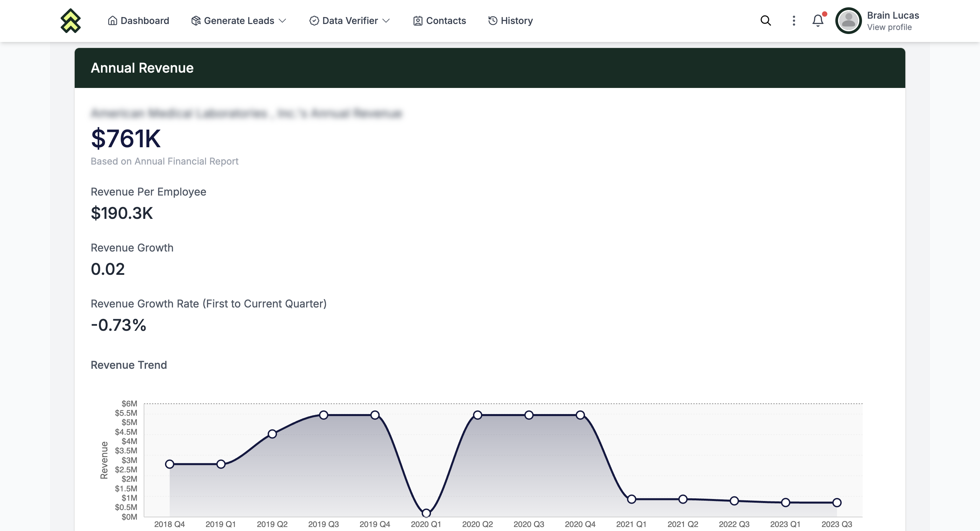980x531 pixels.
Task: Click the $6M y-axis label
Action: coord(129,403)
